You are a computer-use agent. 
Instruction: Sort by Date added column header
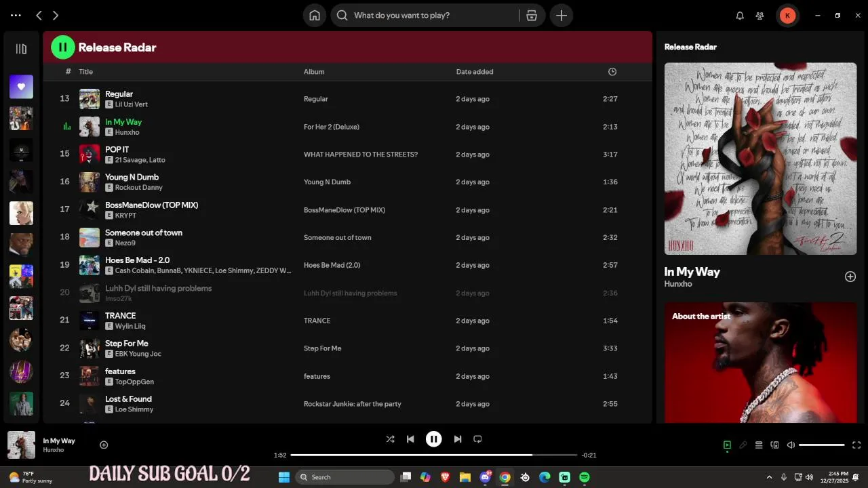click(x=475, y=72)
